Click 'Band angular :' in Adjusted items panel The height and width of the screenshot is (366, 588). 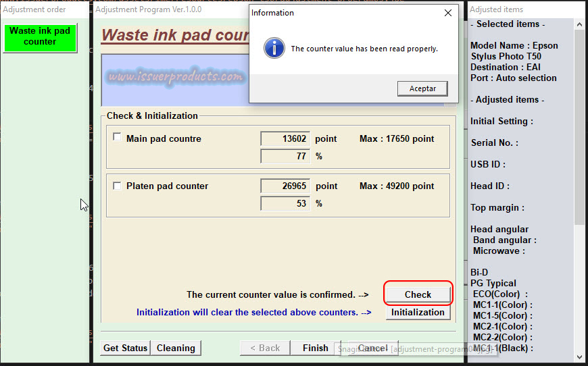(x=505, y=240)
